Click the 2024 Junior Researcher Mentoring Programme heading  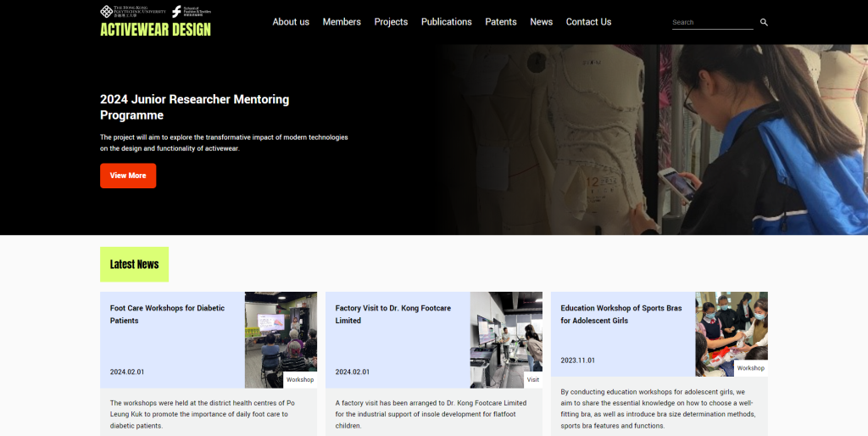(x=194, y=107)
